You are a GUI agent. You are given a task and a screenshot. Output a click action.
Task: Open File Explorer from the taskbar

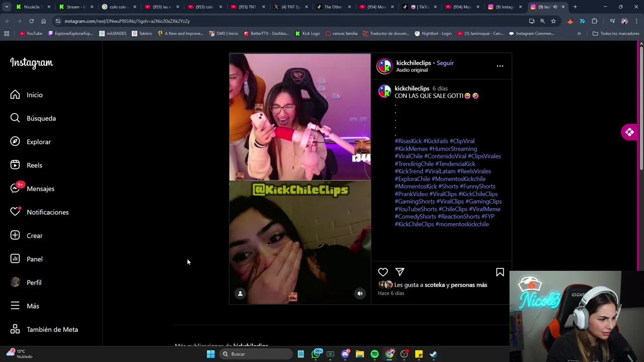tap(360, 354)
